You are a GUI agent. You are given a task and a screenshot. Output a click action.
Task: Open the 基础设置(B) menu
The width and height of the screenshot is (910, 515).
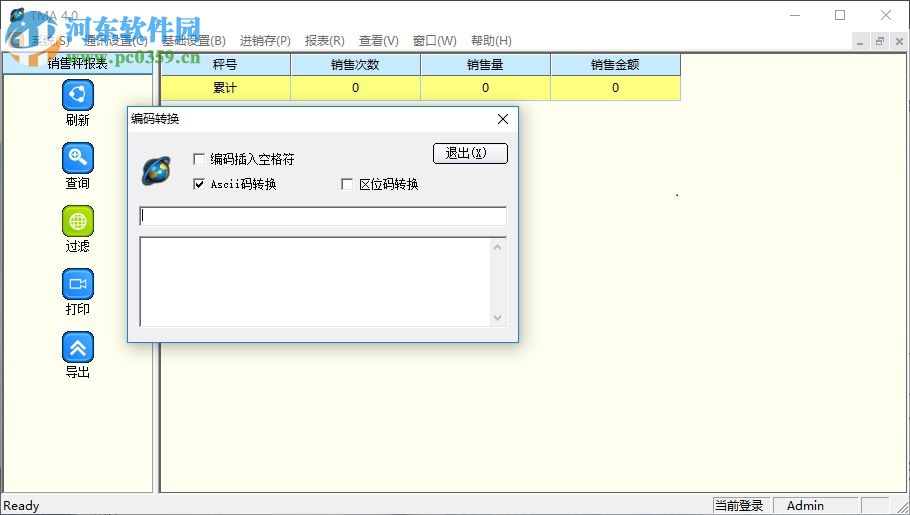(193, 41)
